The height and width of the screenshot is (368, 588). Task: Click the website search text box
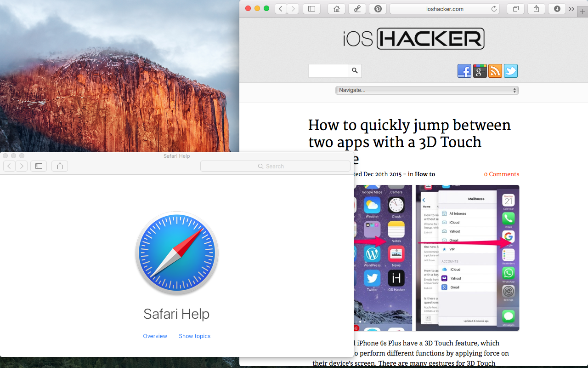click(329, 71)
